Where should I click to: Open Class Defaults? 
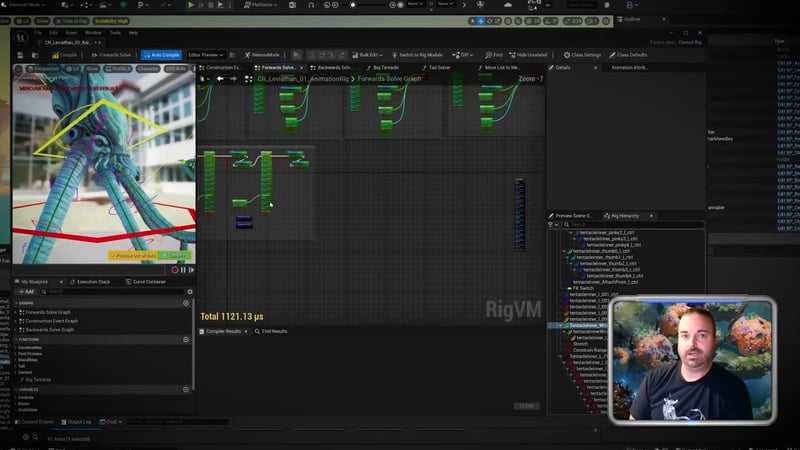pyautogui.click(x=630, y=55)
